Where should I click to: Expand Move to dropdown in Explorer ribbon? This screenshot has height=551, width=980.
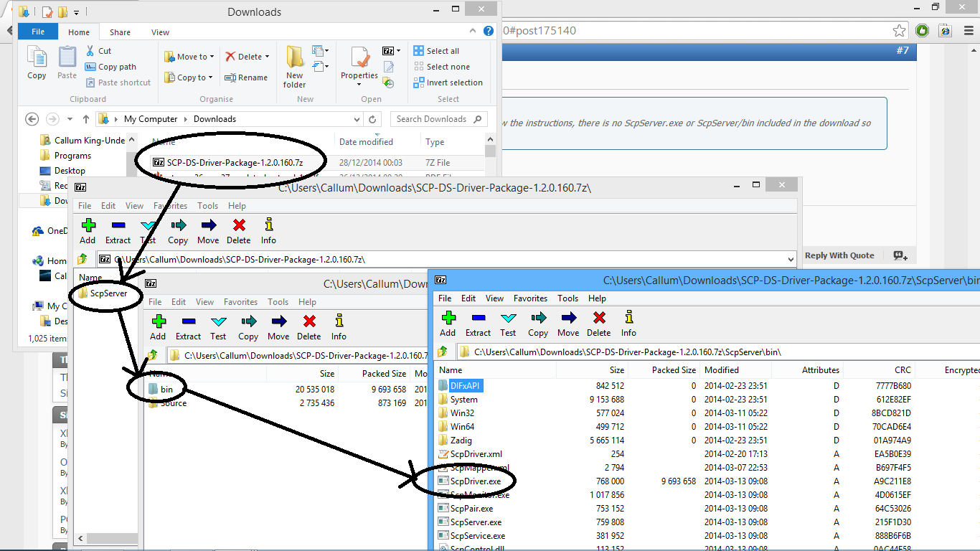(x=213, y=57)
